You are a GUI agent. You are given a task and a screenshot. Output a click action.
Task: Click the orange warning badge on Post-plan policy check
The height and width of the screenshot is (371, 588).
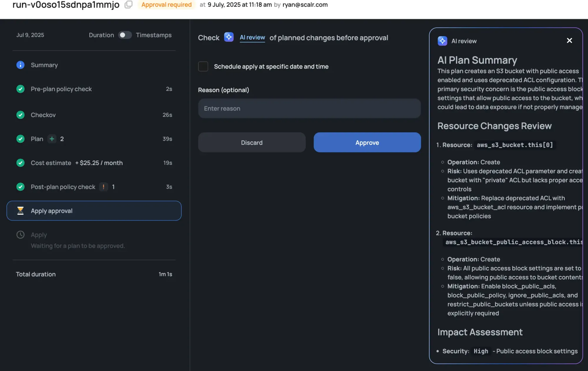click(103, 187)
